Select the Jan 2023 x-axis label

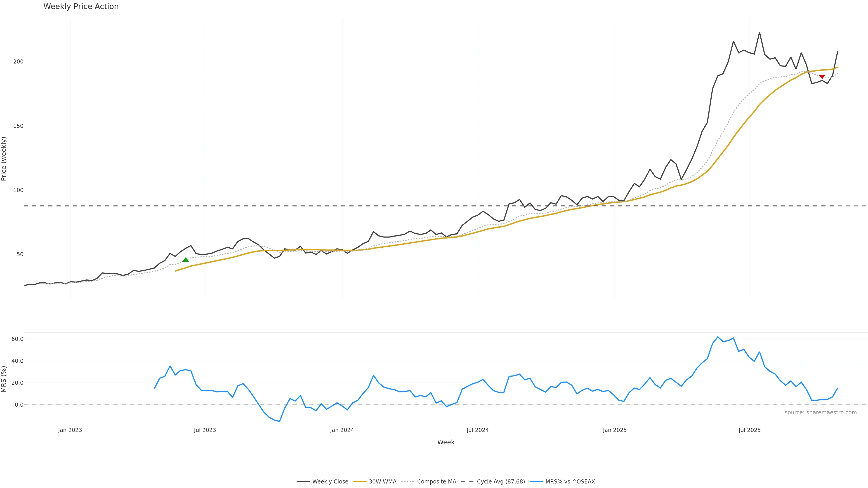70,430
